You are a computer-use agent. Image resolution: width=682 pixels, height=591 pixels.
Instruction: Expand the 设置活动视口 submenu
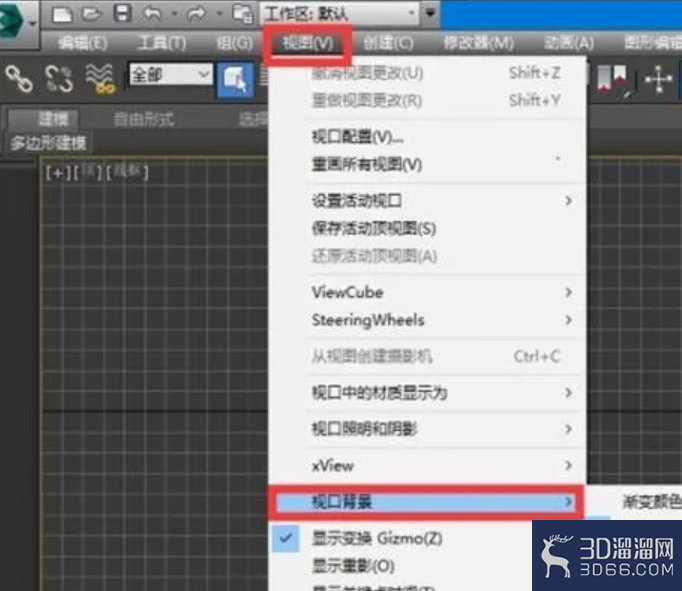click(x=427, y=201)
